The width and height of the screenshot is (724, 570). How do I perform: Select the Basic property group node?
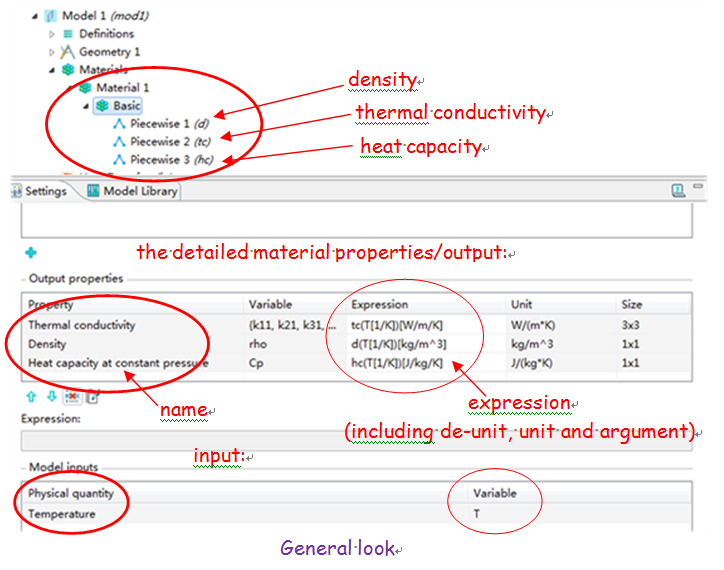tap(126, 106)
